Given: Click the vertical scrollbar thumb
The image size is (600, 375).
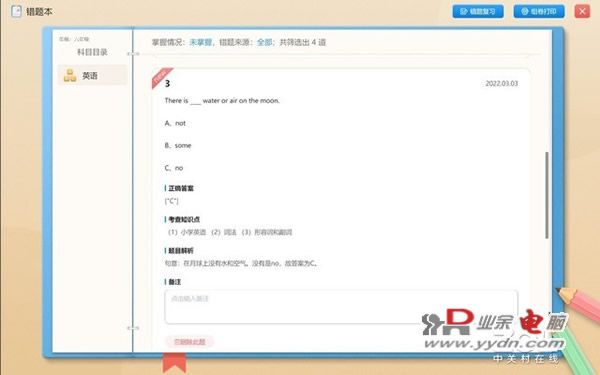Looking at the screenshot, I should [x=547, y=195].
